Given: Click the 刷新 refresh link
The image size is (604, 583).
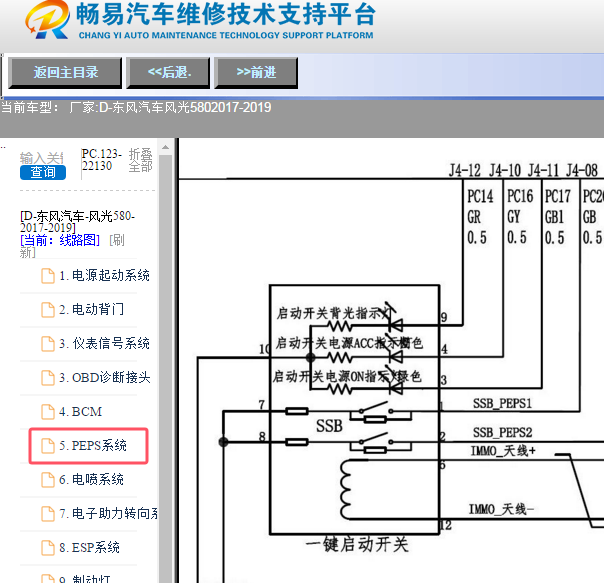Looking at the screenshot, I should [x=72, y=246].
